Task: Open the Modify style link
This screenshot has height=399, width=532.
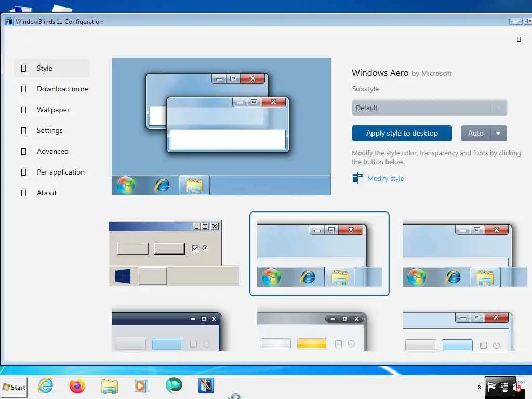Action: click(x=385, y=179)
